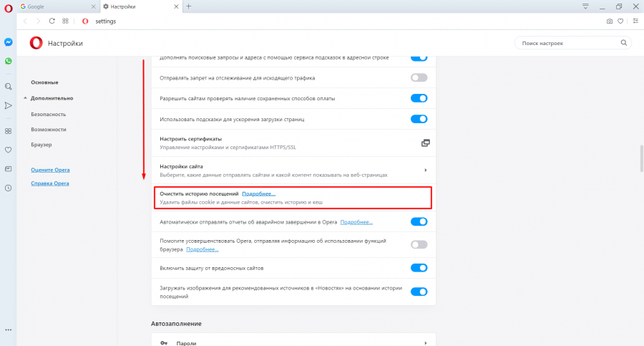Image resolution: width=644 pixels, height=346 pixels.
Task: Click Подробнее link next to clear history
Action: point(258,194)
